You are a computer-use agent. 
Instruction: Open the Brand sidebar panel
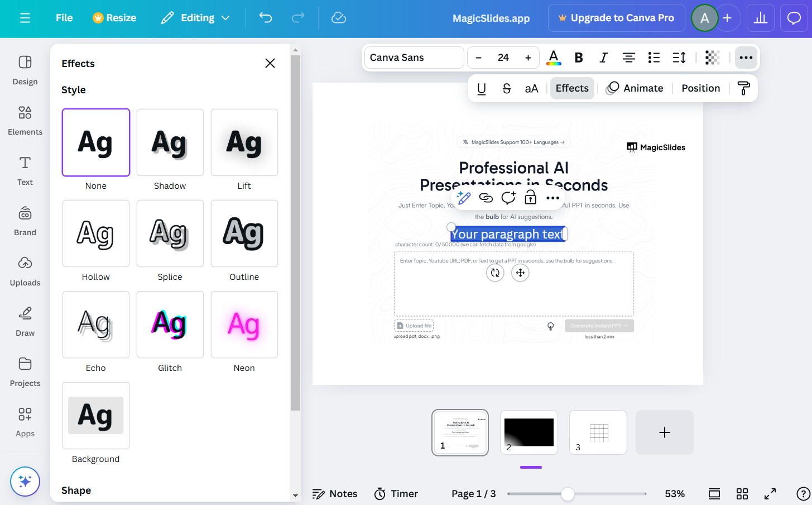(x=25, y=221)
